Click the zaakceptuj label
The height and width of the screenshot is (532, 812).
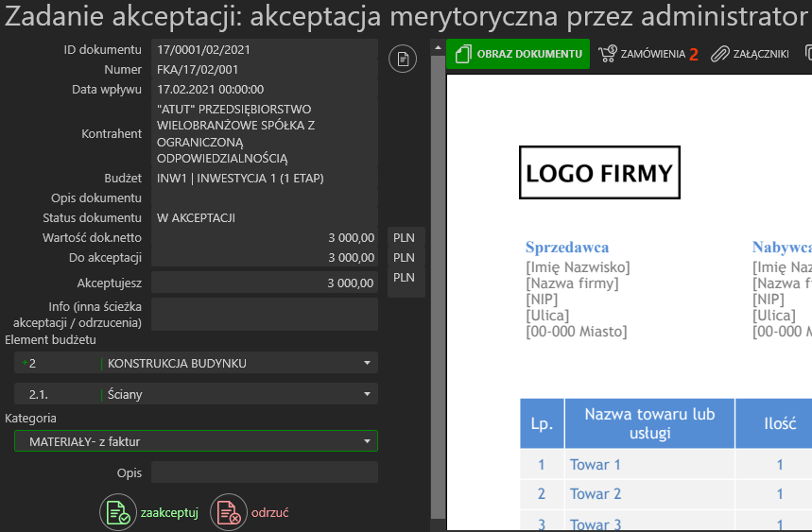169,513
